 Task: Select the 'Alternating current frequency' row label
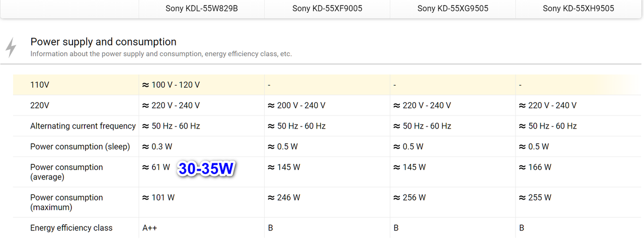(x=83, y=126)
